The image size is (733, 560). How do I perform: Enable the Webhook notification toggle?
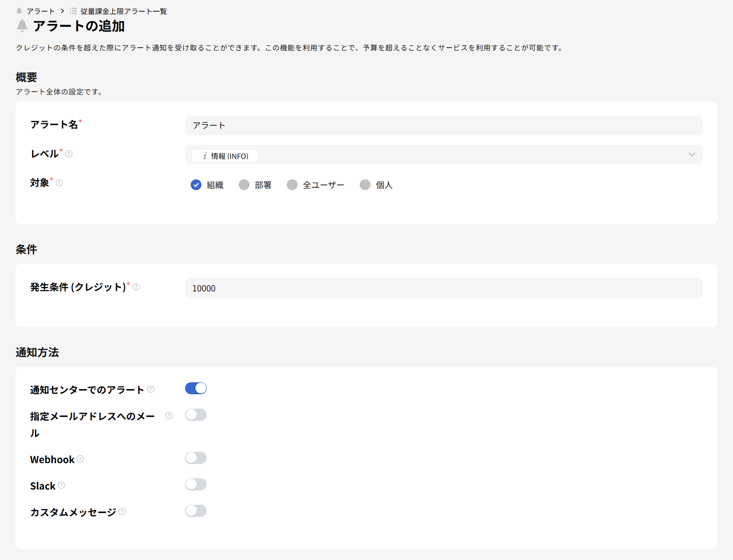196,458
